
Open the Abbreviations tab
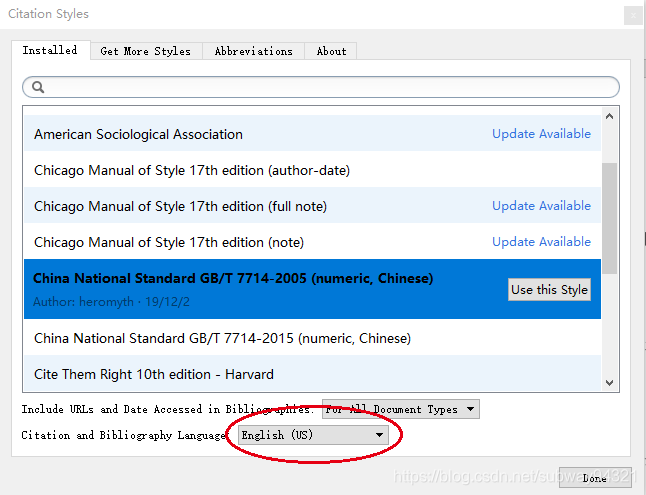tap(253, 51)
